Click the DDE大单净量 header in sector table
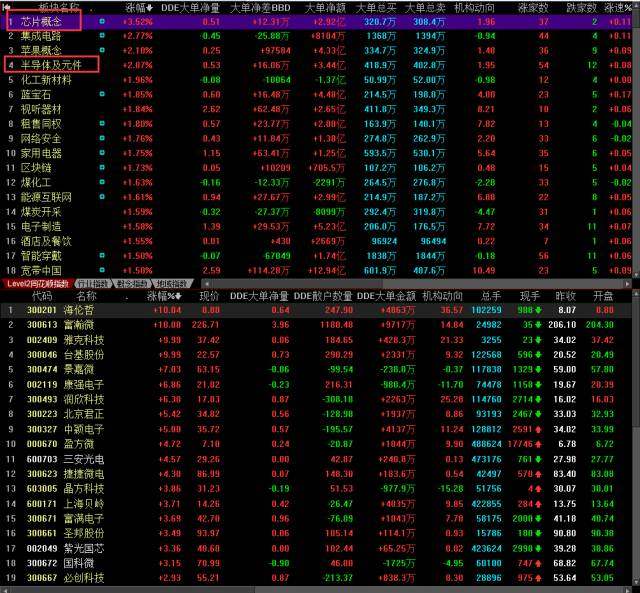The height and width of the screenshot is (593, 640). (190, 8)
